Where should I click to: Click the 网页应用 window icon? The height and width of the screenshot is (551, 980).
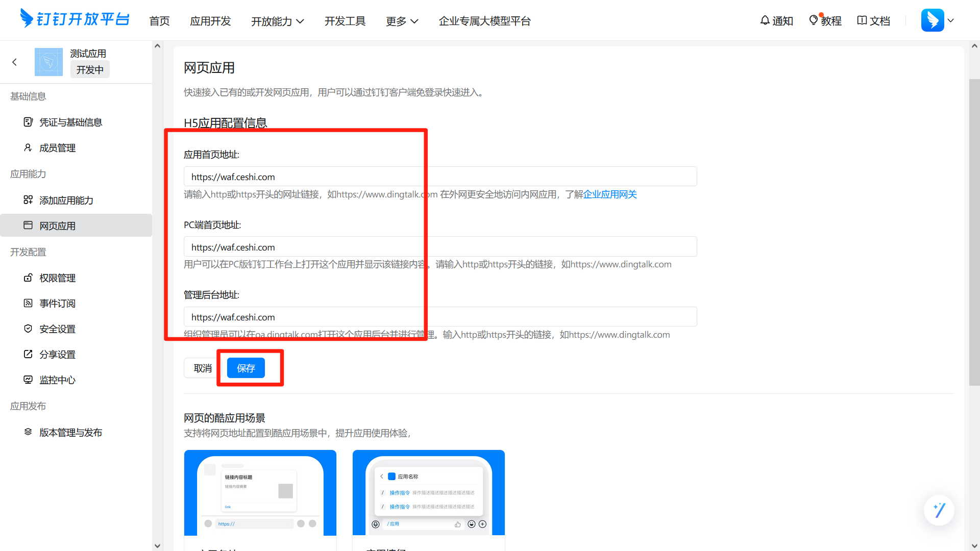(28, 226)
